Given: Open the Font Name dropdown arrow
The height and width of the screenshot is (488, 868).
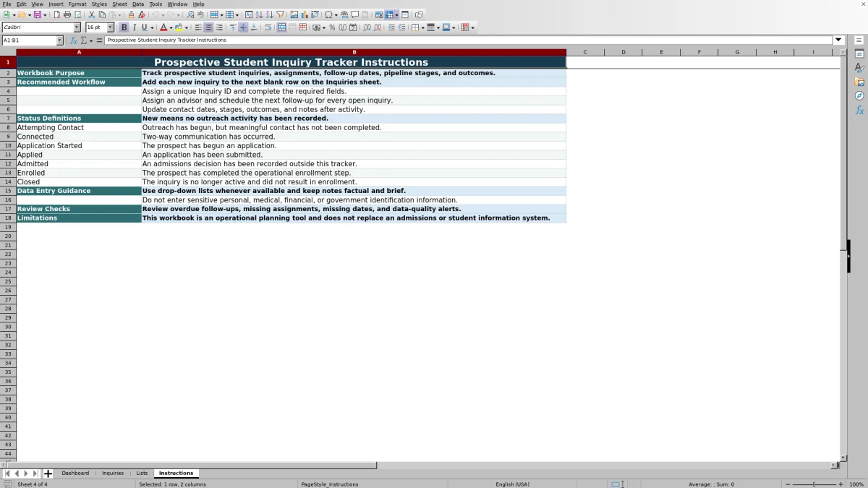Looking at the screenshot, I should (x=77, y=27).
